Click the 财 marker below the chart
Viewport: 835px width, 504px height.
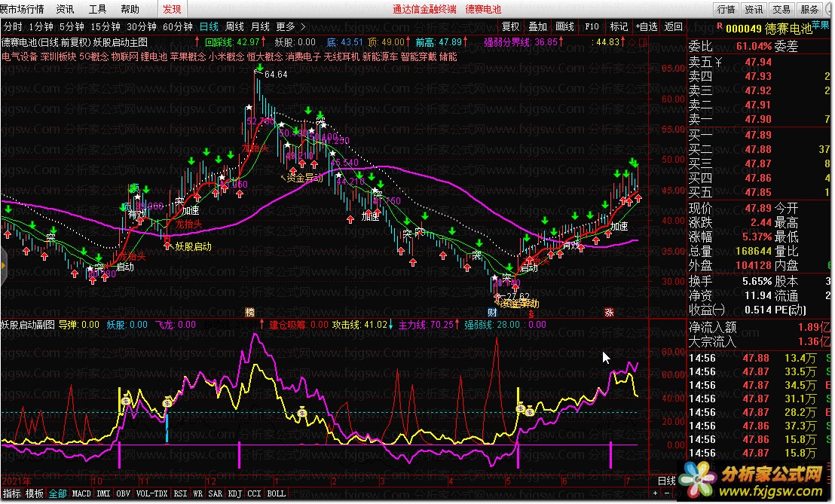click(x=492, y=313)
